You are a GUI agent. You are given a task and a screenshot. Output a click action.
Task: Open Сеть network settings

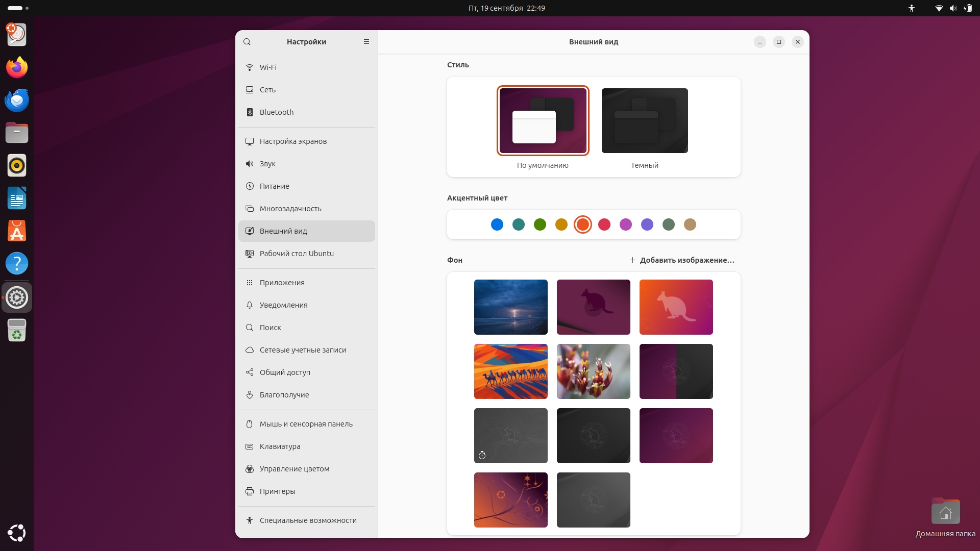pyautogui.click(x=307, y=90)
